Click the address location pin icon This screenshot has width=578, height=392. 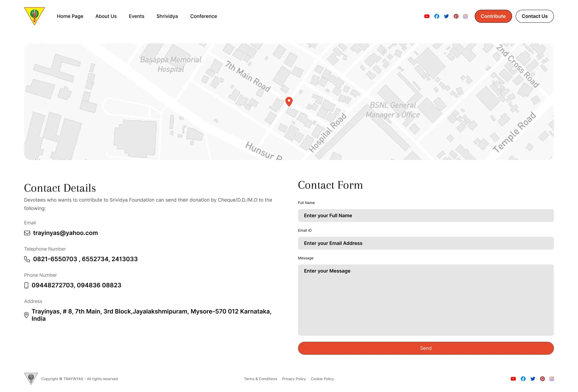click(26, 315)
